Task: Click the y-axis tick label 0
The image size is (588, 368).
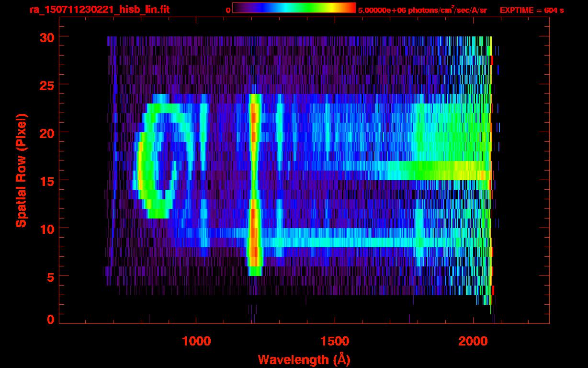Action: pos(51,319)
